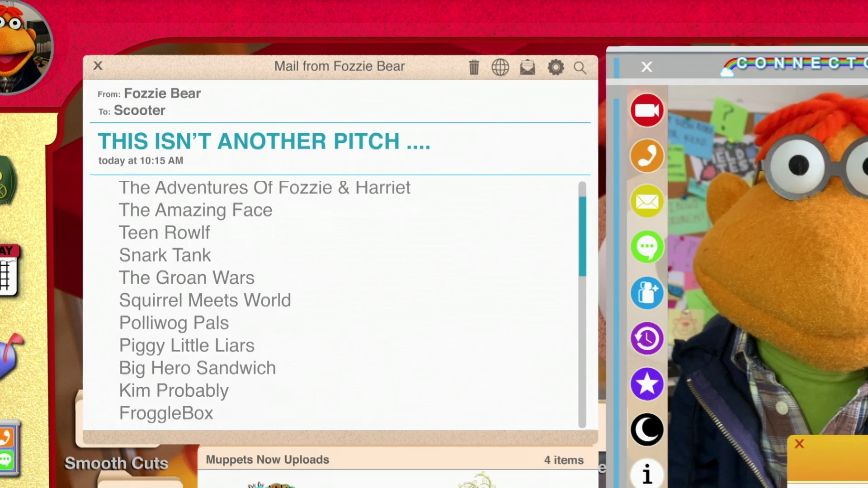Close the yellow popup with red X
The width and height of the screenshot is (868, 488).
pyautogui.click(x=799, y=444)
